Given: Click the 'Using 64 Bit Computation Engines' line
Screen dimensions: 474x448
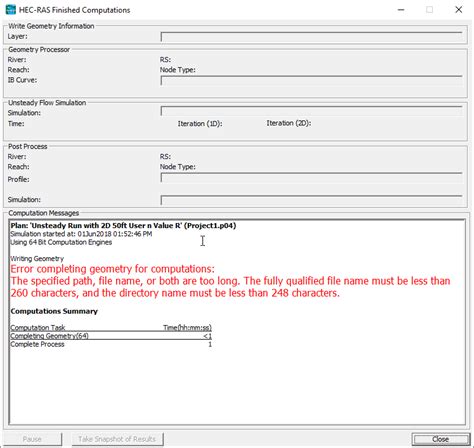Looking at the screenshot, I should (61, 242).
